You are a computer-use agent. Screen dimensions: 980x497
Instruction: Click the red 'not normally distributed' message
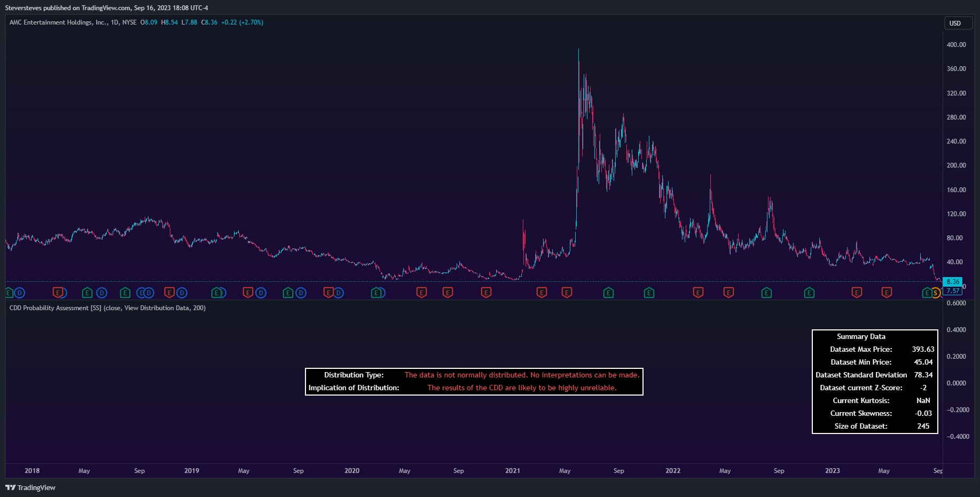click(x=522, y=375)
